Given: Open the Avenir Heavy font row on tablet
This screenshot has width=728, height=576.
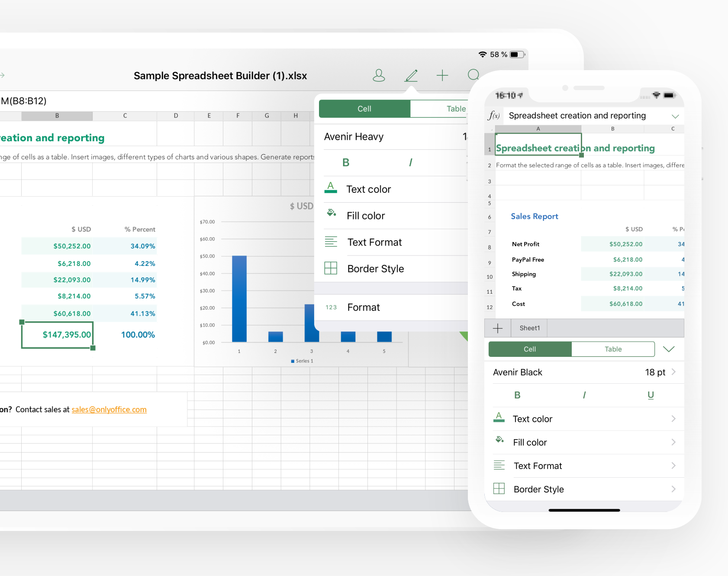Looking at the screenshot, I should pos(391,137).
